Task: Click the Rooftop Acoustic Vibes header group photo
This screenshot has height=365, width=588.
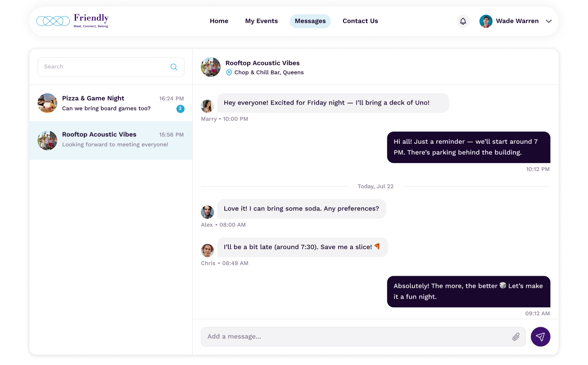Action: (211, 67)
